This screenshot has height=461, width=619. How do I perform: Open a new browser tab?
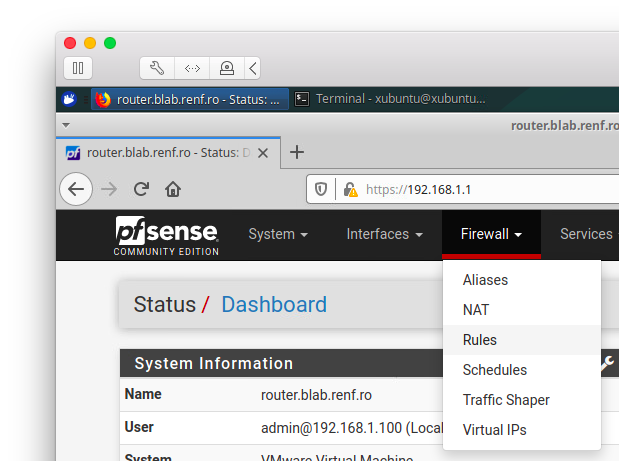coord(297,152)
